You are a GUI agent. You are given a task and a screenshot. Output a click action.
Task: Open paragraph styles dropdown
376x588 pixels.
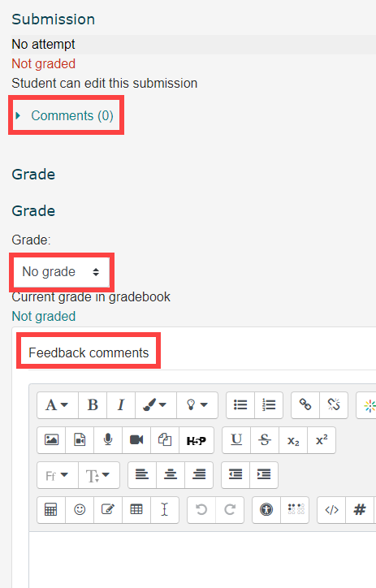click(x=58, y=405)
